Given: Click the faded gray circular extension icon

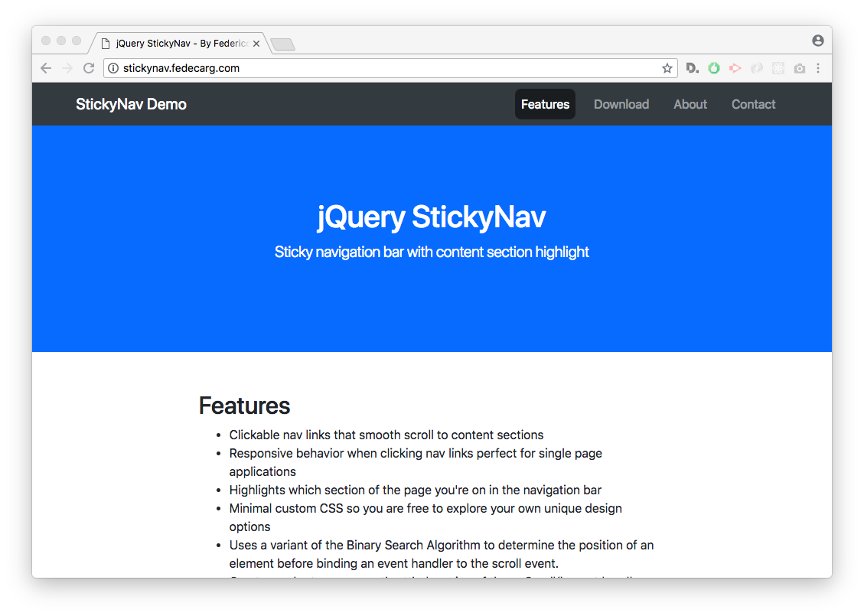Looking at the screenshot, I should pyautogui.click(x=757, y=68).
